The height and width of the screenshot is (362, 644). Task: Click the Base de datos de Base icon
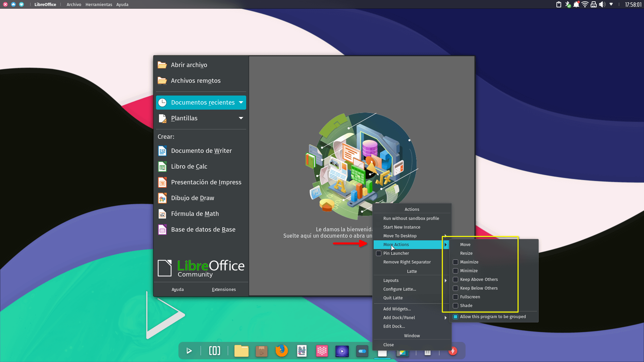[162, 230]
